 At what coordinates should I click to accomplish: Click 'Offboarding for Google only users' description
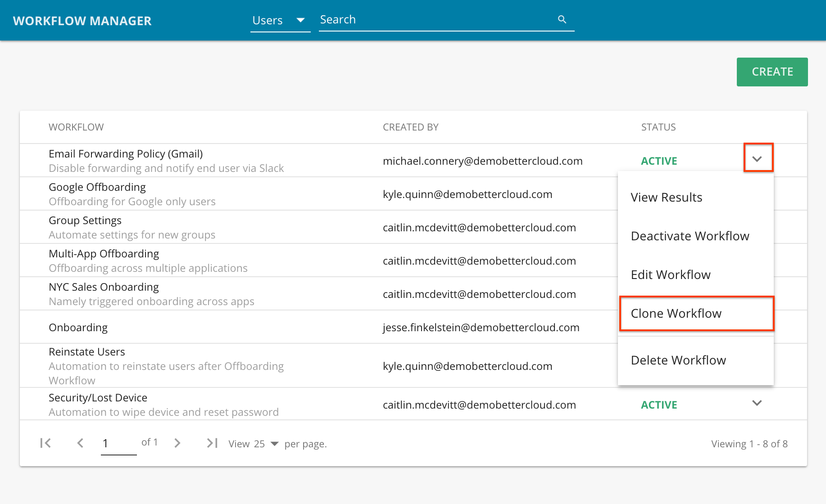[132, 202]
